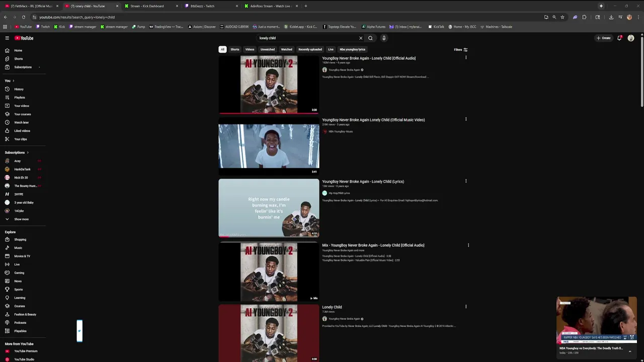The width and height of the screenshot is (644, 362).
Task: Open a new browser tab
Action: pos(305,6)
